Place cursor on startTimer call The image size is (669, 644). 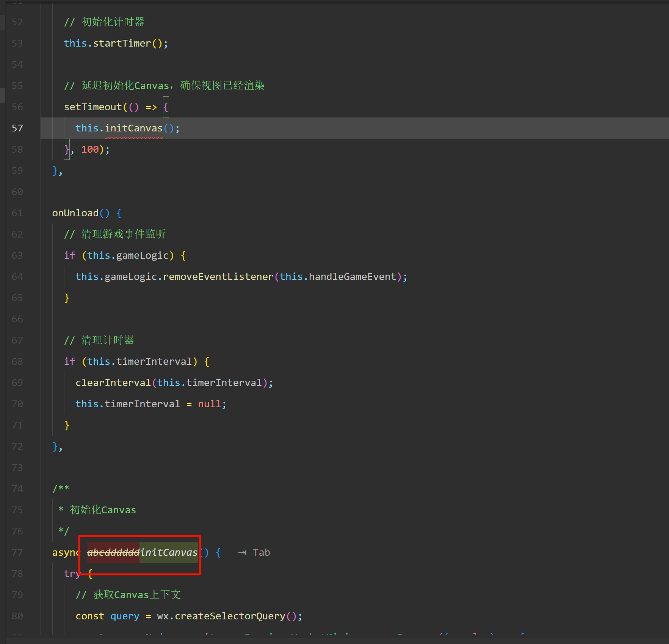(122, 44)
